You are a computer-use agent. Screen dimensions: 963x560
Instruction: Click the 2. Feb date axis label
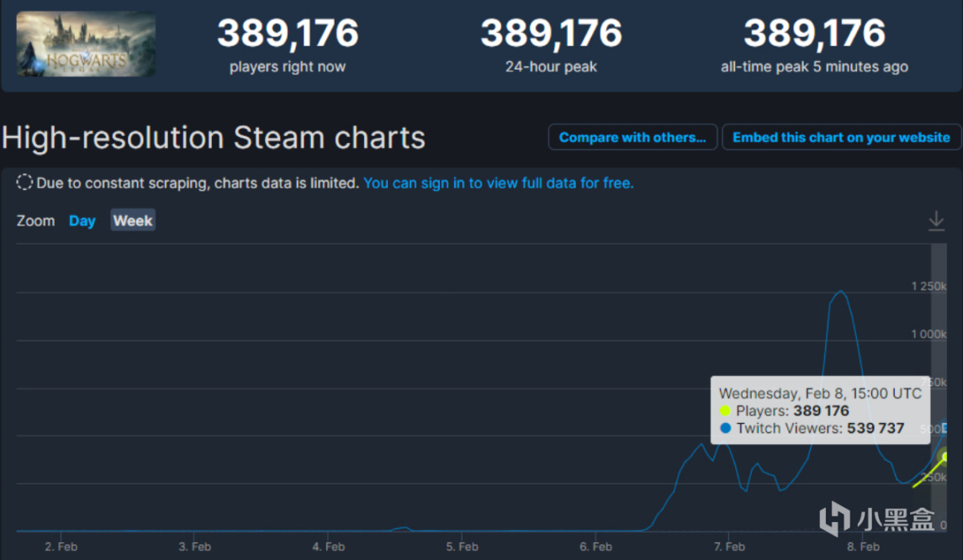point(61,547)
